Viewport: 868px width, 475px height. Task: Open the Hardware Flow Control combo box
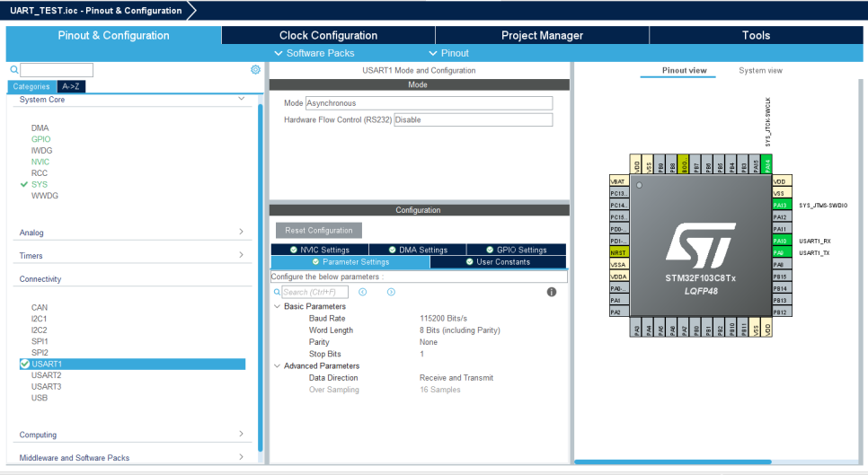point(474,120)
